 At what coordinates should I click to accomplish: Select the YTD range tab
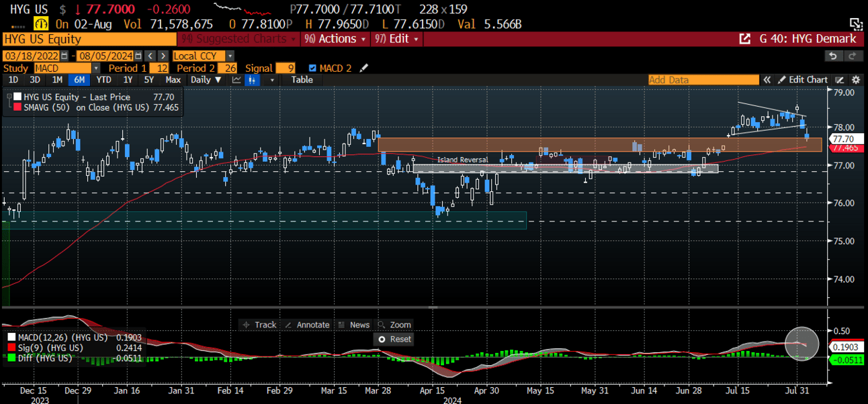(103, 80)
